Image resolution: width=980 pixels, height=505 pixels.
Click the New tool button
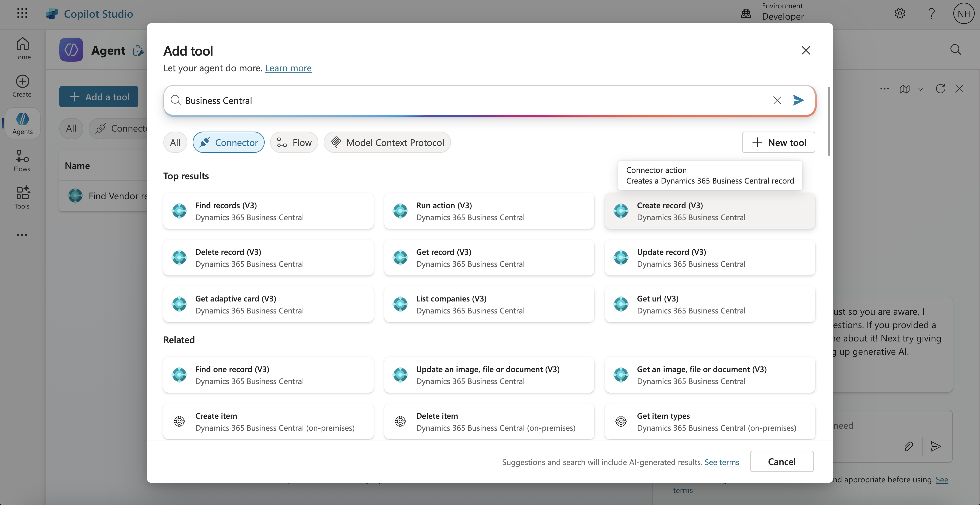coord(778,143)
